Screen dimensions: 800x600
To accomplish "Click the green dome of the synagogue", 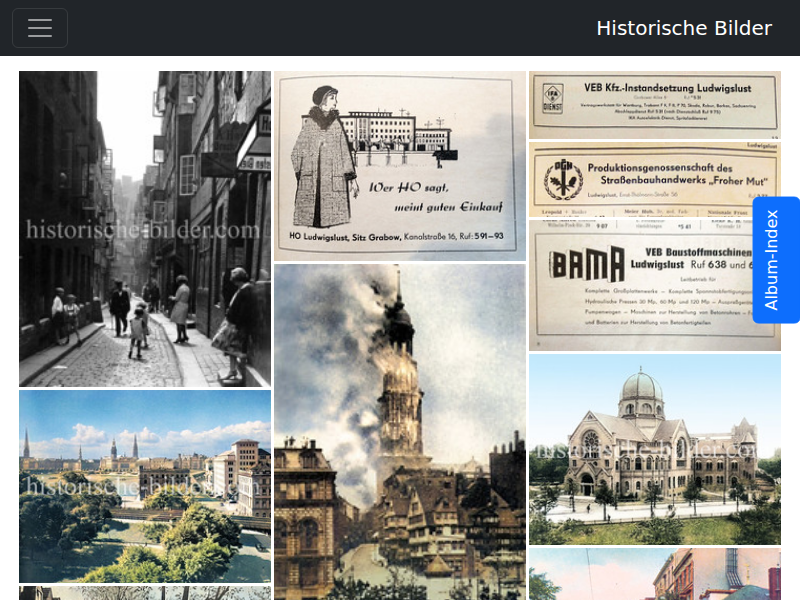I will (641, 384).
